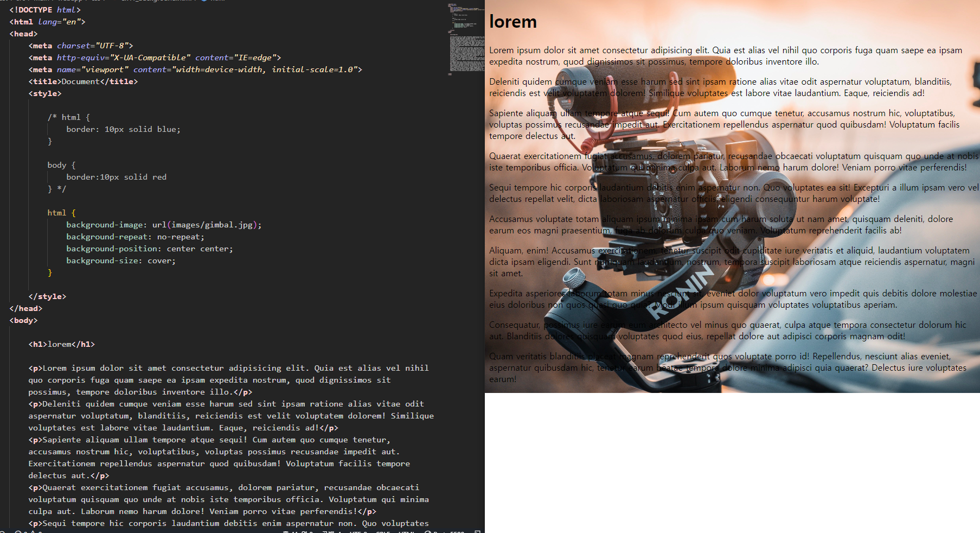Click the "<!DOCTYPE html>" line in the editor
This screenshot has height=533, width=980.
point(45,10)
